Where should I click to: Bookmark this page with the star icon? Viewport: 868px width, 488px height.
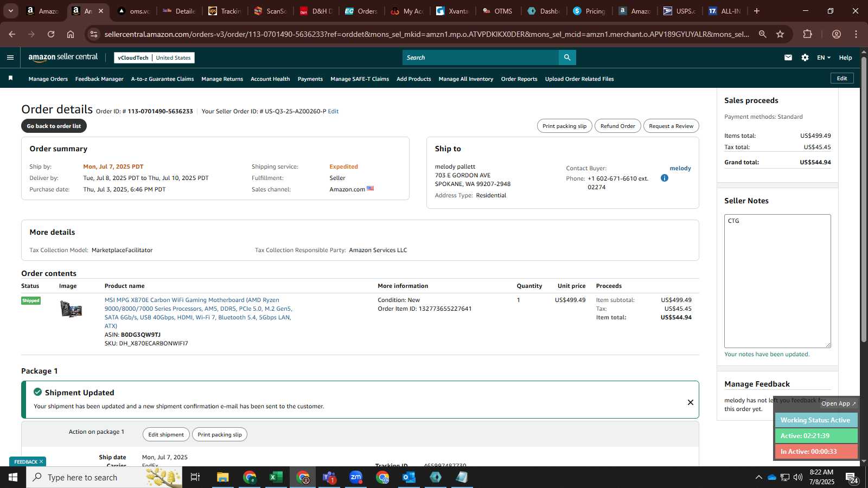[780, 34]
